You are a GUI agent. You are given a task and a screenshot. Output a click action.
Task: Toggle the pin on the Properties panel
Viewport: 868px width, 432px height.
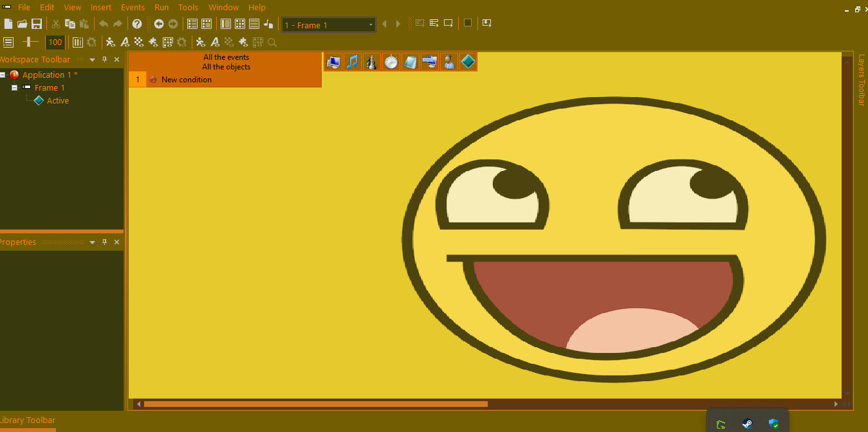click(x=104, y=242)
